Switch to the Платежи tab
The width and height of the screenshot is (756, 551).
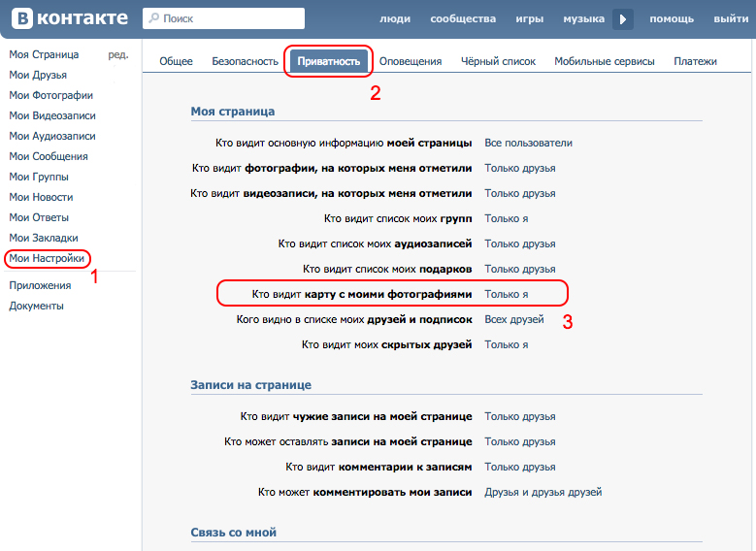click(x=695, y=61)
